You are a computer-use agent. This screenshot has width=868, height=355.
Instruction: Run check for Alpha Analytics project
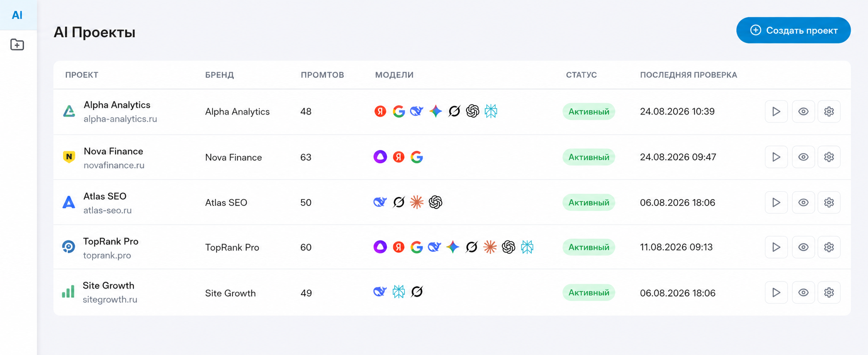click(x=776, y=112)
